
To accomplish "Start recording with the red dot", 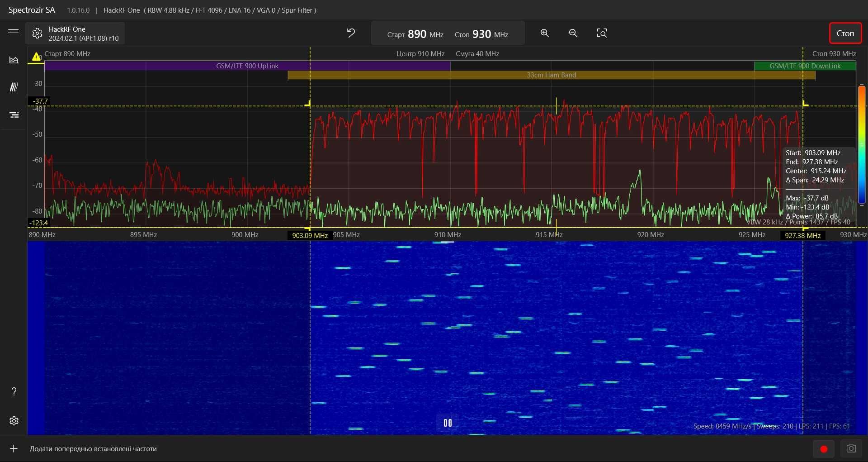I will [824, 449].
